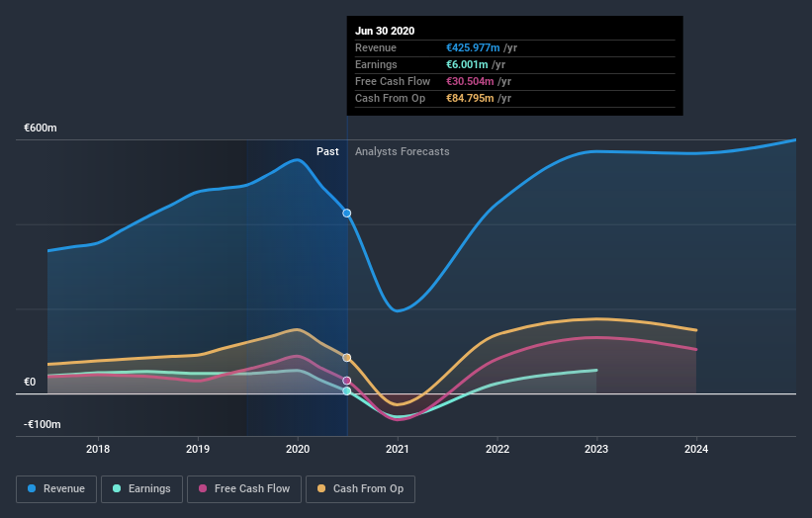This screenshot has width=812, height=518.
Task: Click the €425.977m revenue value in tooltip
Action: pyautogui.click(x=474, y=47)
